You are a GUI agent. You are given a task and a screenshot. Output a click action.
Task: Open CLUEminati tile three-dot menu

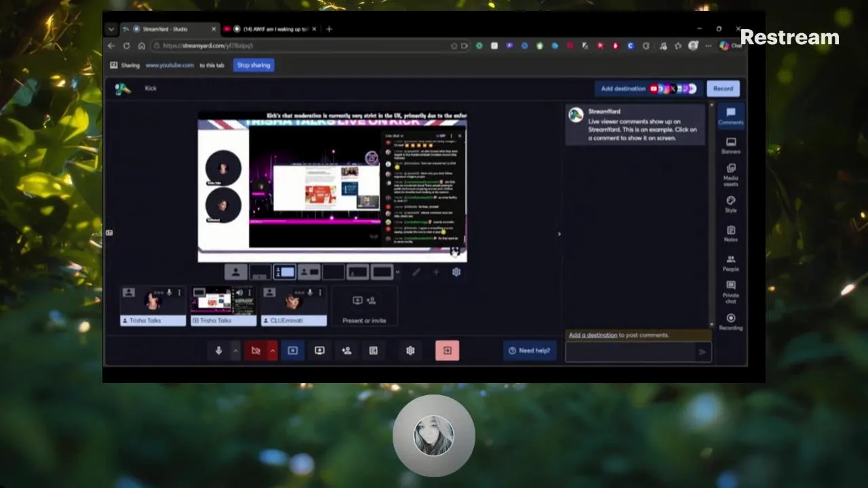[320, 292]
